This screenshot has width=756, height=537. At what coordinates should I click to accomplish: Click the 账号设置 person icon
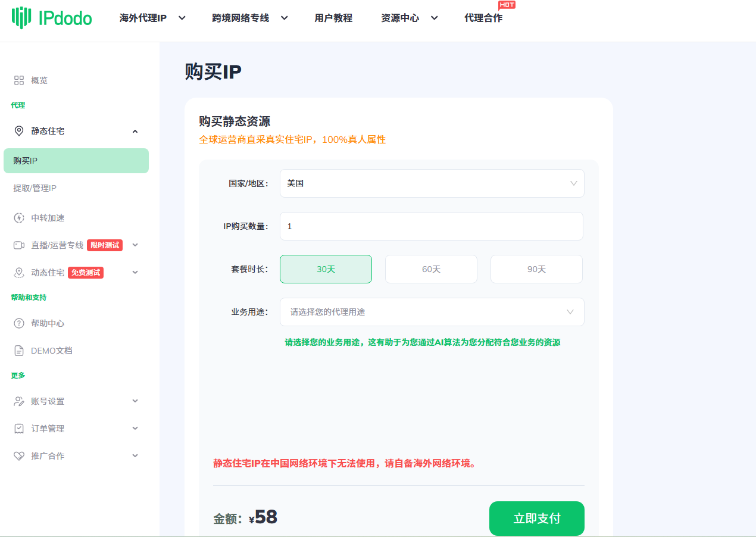click(18, 401)
